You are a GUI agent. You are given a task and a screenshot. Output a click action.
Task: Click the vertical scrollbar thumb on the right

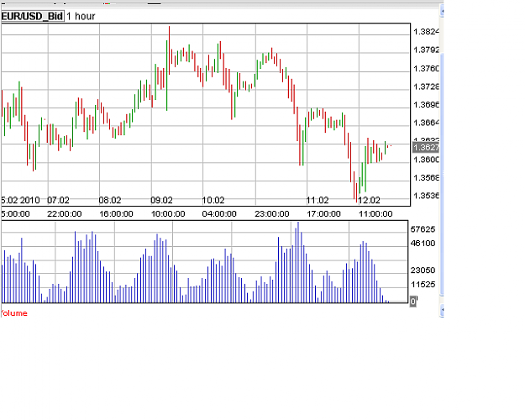[442, 174]
